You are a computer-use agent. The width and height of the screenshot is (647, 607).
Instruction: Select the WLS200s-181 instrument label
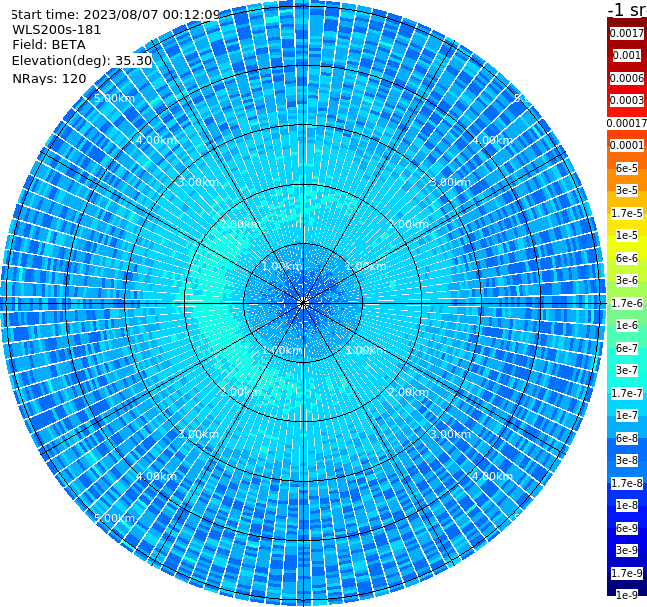(x=57, y=30)
